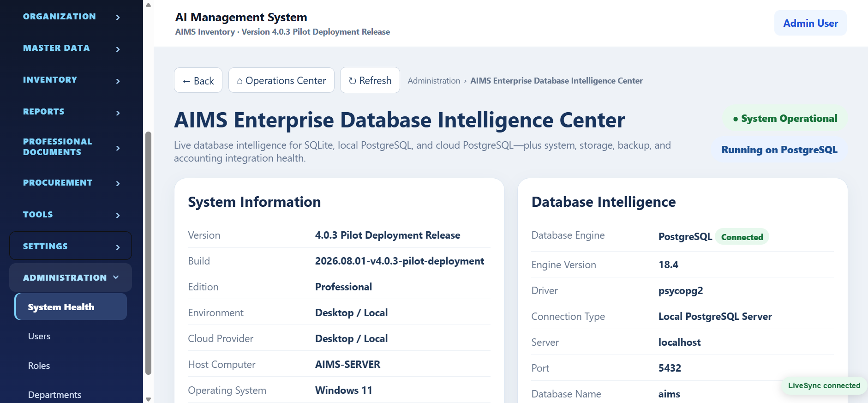Click the Running on PostgreSQL badge
Image resolution: width=868 pixels, height=403 pixels.
[x=779, y=150]
